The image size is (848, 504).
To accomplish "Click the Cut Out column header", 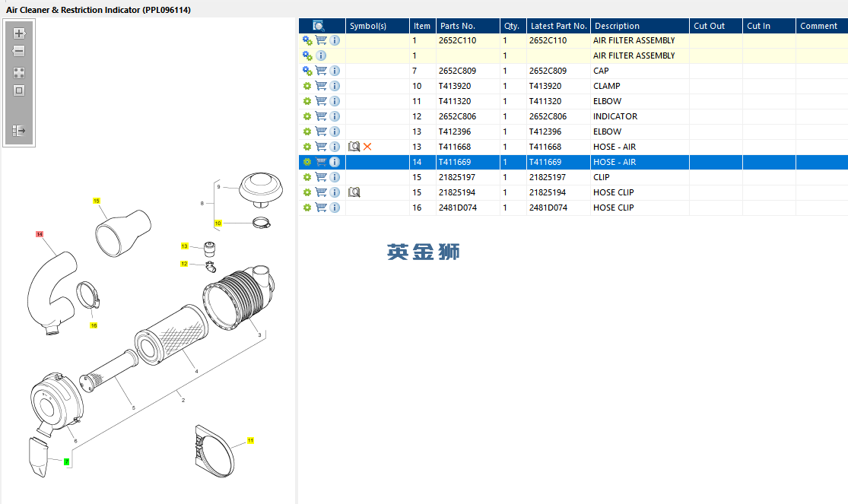I will (716, 25).
